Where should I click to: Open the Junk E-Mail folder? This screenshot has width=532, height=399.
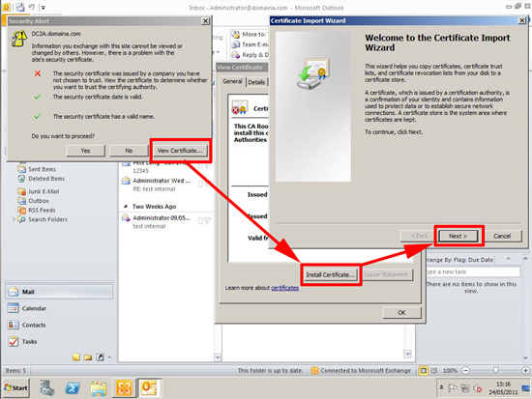pyautogui.click(x=44, y=191)
